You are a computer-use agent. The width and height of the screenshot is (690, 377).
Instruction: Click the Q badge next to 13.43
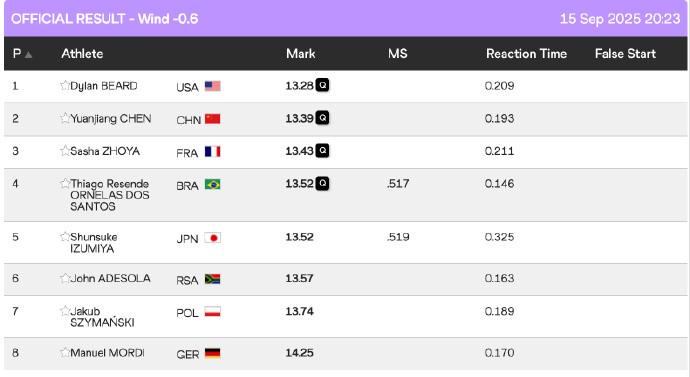click(x=323, y=150)
